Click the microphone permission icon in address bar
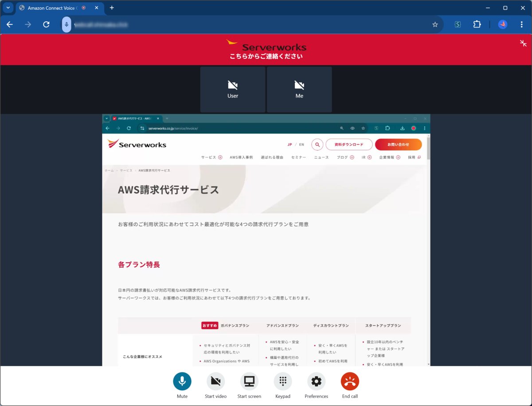532x406 pixels. click(66, 24)
